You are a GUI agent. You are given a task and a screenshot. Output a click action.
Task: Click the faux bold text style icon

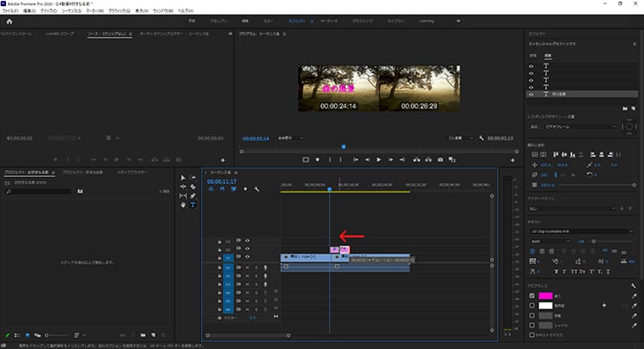point(556,272)
